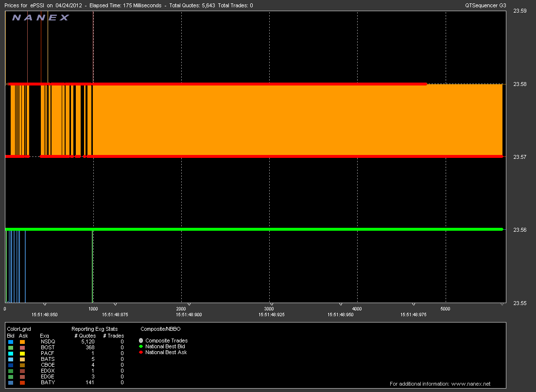Click the 3000 tick on x-axis

click(x=269, y=309)
